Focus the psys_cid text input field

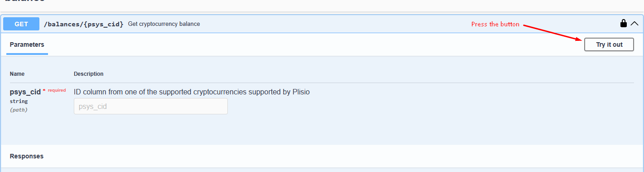[151, 107]
